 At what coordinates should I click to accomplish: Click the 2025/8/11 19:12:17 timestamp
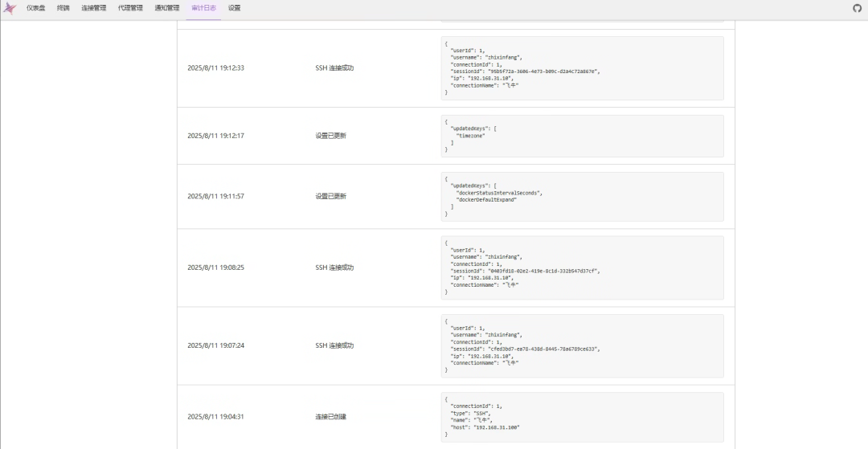215,136
